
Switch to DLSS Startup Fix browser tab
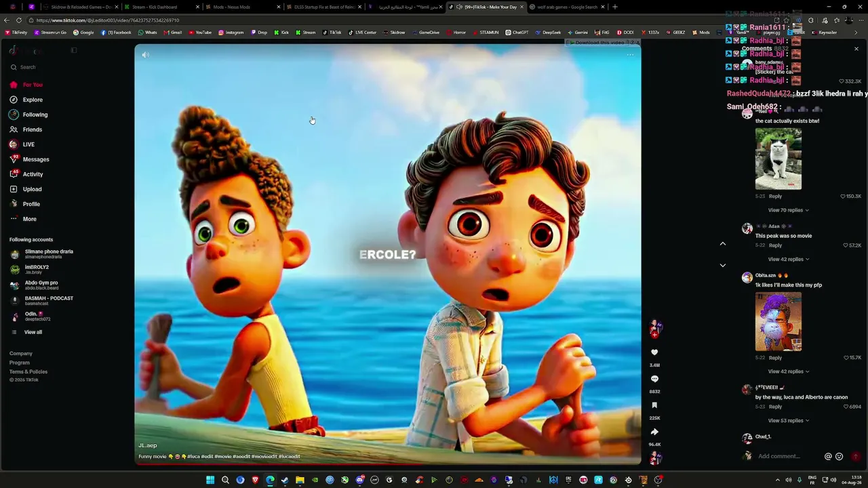pos(323,7)
